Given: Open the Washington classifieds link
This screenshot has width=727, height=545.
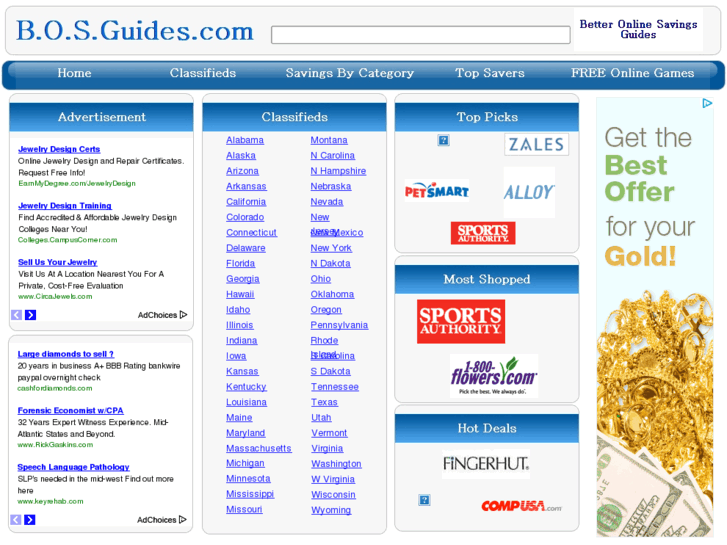Looking at the screenshot, I should coord(336,464).
